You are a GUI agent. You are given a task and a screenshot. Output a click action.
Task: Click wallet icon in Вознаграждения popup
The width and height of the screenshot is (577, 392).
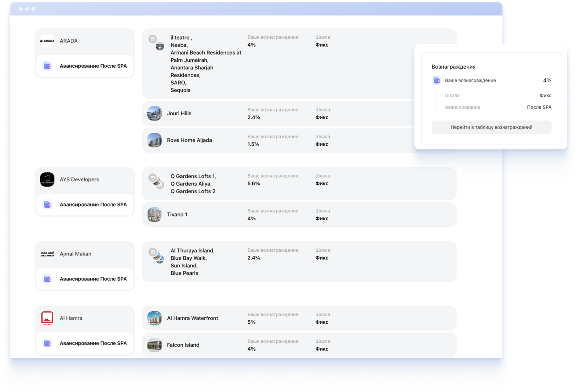[x=437, y=81]
